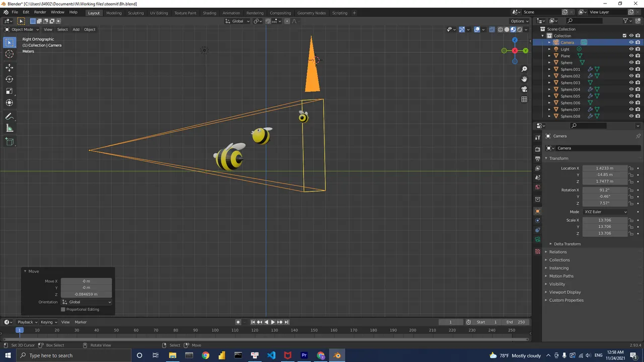Expand the Visibility panel
Viewport: 644px width, 362px height.
pyautogui.click(x=557, y=284)
